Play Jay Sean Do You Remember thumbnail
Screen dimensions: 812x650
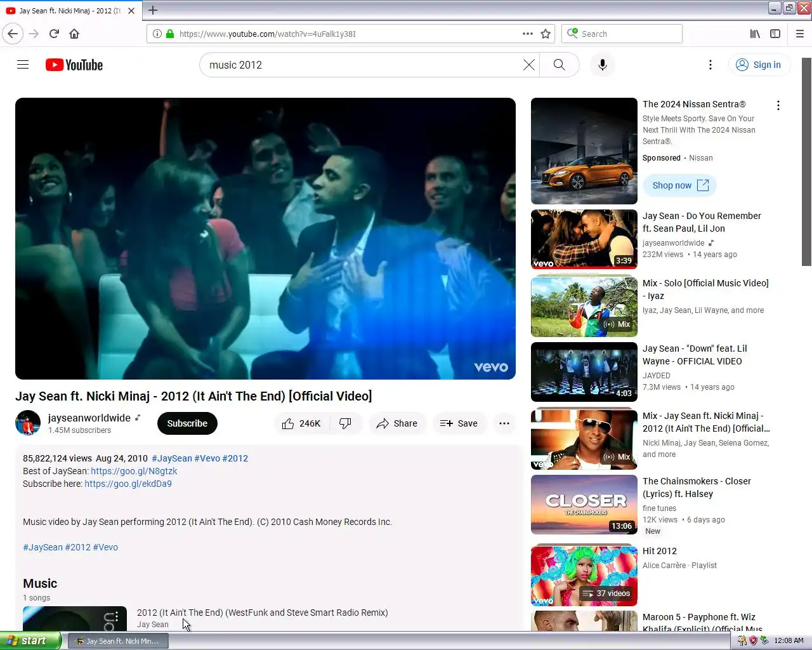coord(584,239)
